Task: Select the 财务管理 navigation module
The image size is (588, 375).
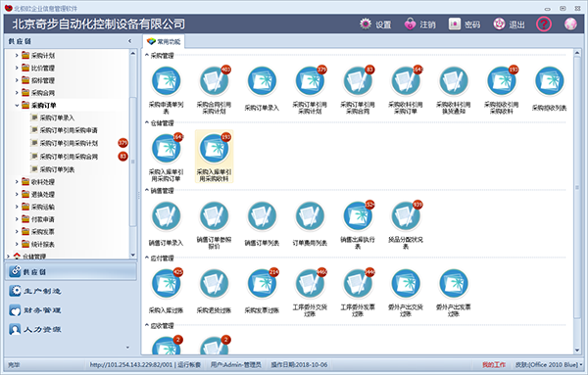Action: 71,310
